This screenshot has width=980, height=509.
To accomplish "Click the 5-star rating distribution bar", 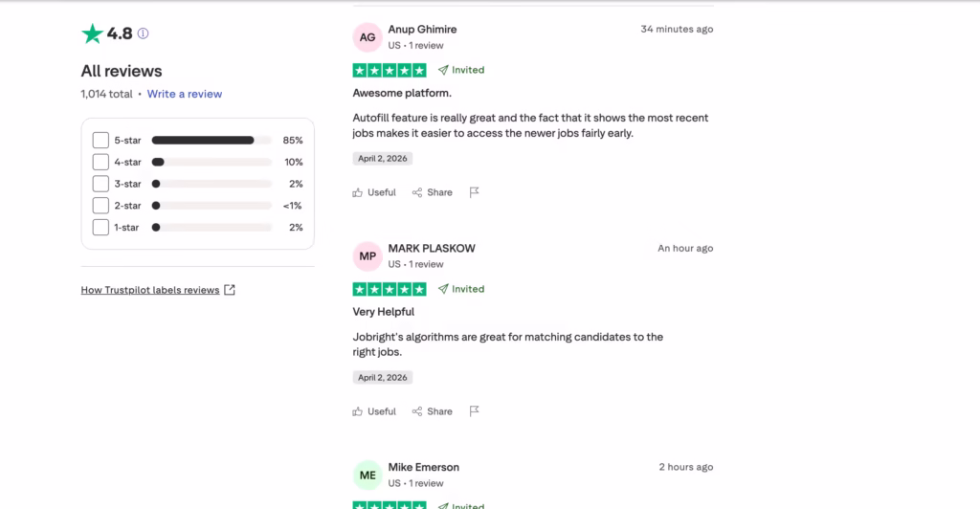I will 212,140.
